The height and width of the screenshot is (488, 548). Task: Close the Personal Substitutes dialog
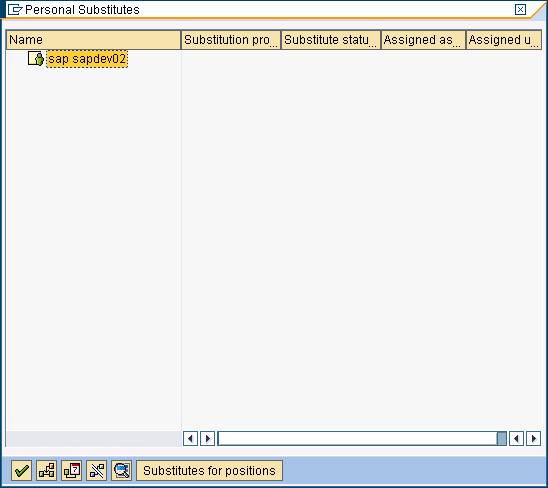(520, 9)
